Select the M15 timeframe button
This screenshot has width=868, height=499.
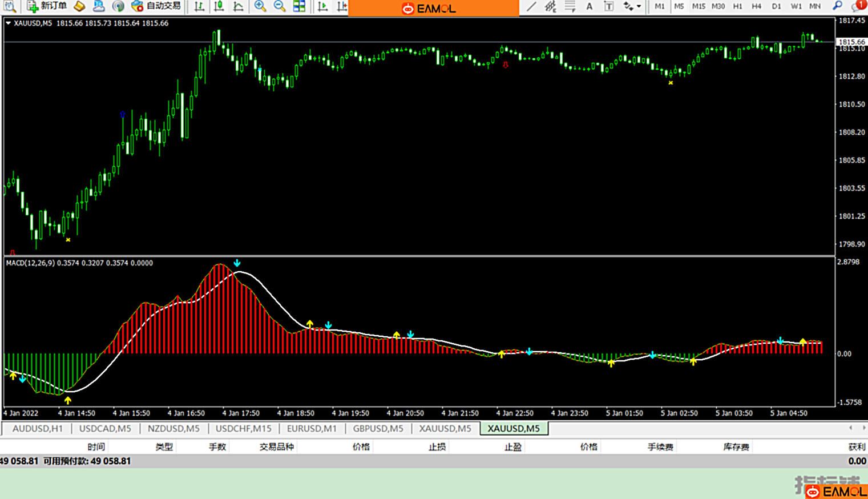698,6
